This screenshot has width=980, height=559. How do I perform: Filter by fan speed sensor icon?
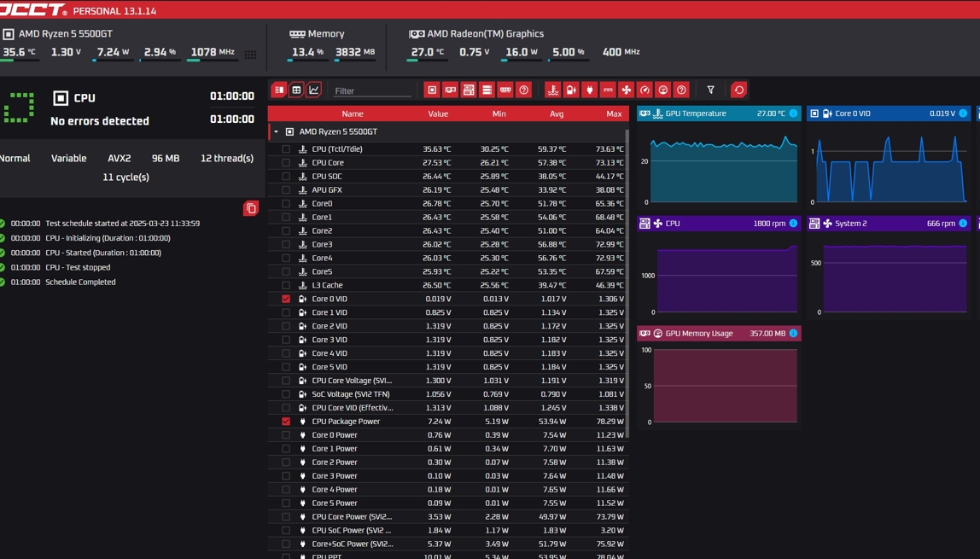[627, 90]
